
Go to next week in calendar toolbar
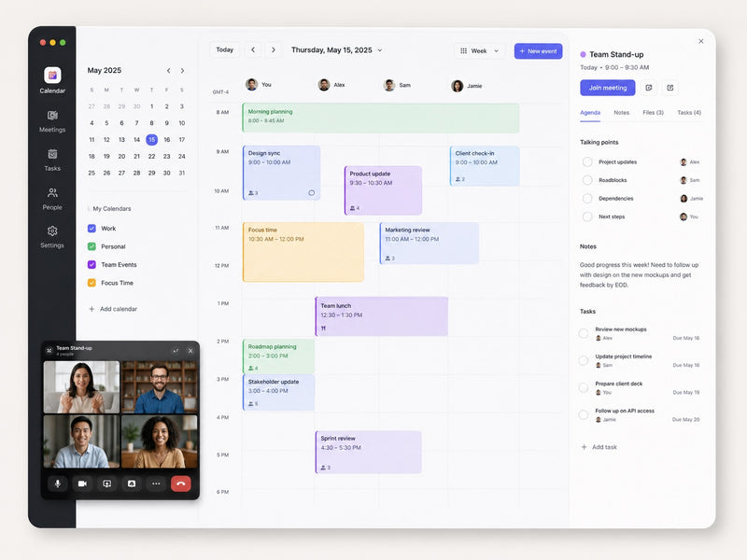[274, 50]
